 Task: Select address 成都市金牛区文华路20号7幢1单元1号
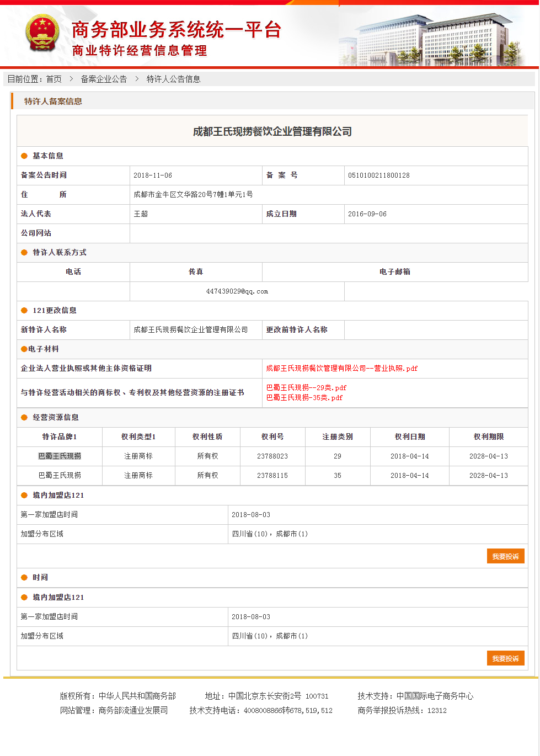point(193,195)
